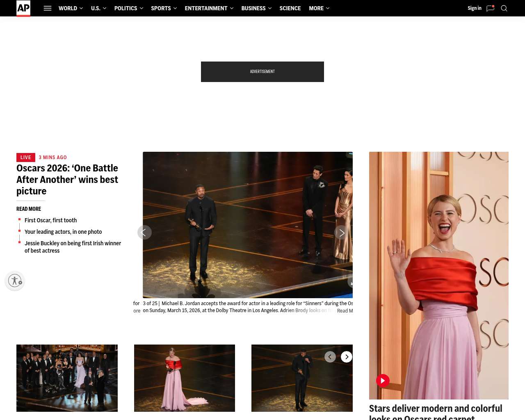Screen dimensions: 525x420
Task: Open the Oscars 2026 best picture headline
Action: (67, 180)
